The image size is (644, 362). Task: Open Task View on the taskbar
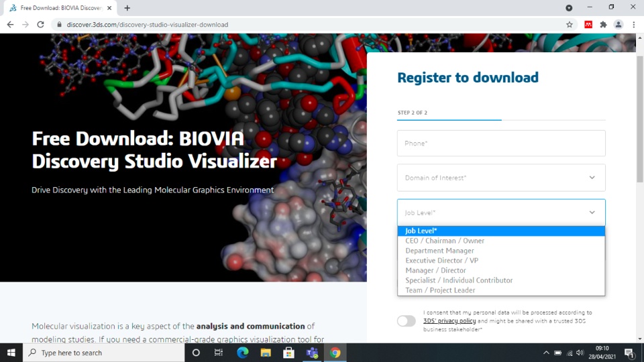pos(219,353)
